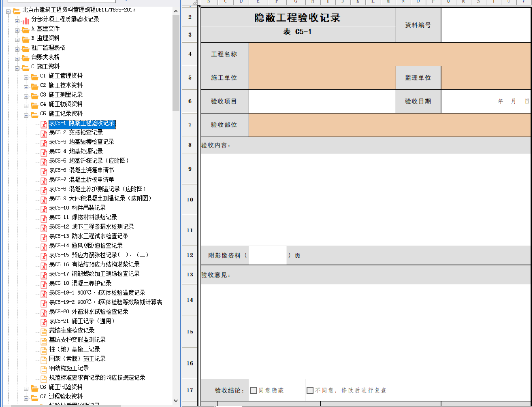This screenshot has width=532, height=407.
Task: Click the 基坑支护变形监测记录 document icon
Action: (44, 341)
